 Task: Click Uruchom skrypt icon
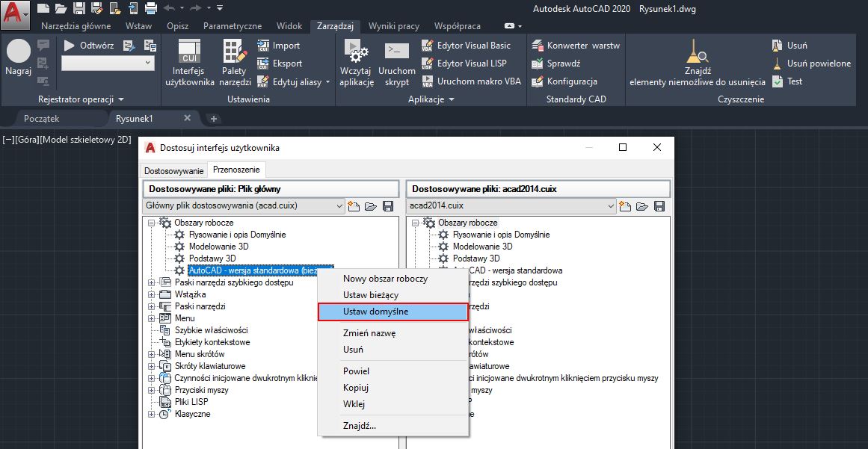pos(397,63)
